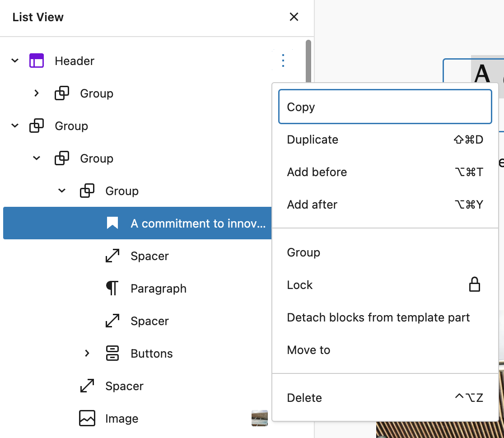Choose Delete from the context menu
Image resolution: width=504 pixels, height=438 pixels.
click(x=304, y=397)
